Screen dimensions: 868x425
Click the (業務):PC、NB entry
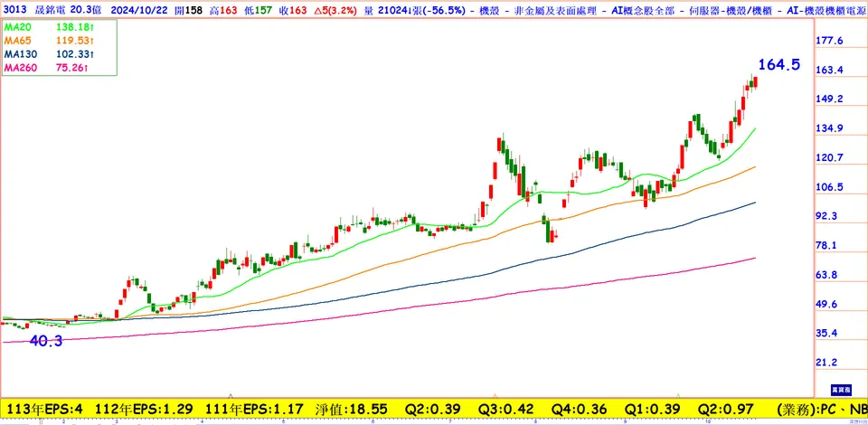point(821,410)
